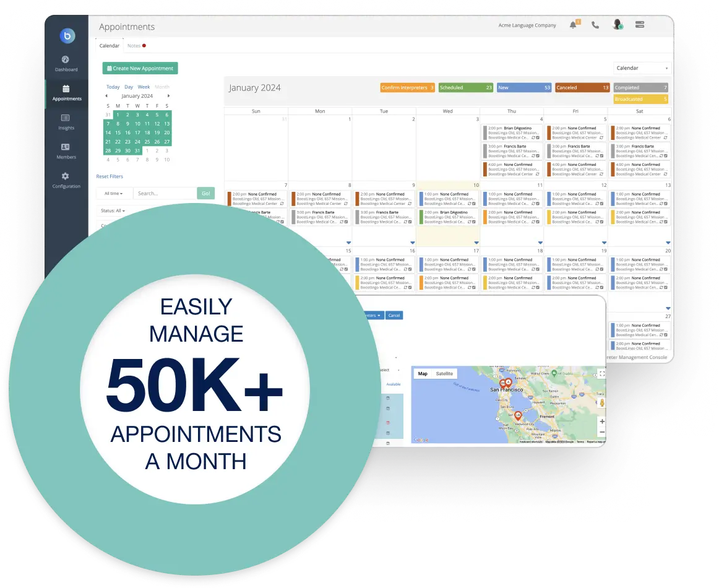Viewport: 719px width, 588px height.
Task: Type a query in the Search field
Action: pyautogui.click(x=164, y=193)
